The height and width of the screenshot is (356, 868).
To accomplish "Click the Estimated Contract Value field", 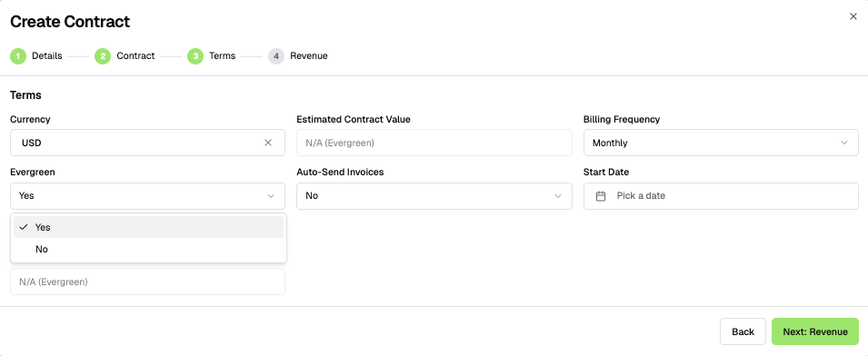I will (x=434, y=143).
